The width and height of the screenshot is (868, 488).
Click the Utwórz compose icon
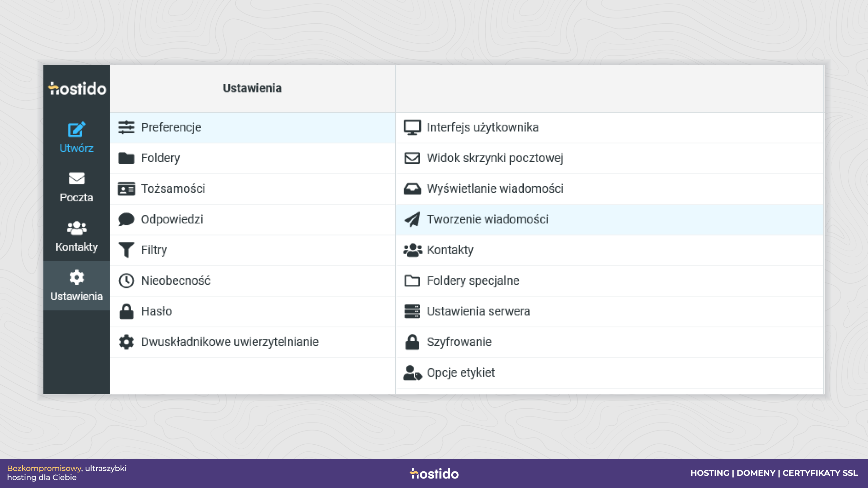77,129
